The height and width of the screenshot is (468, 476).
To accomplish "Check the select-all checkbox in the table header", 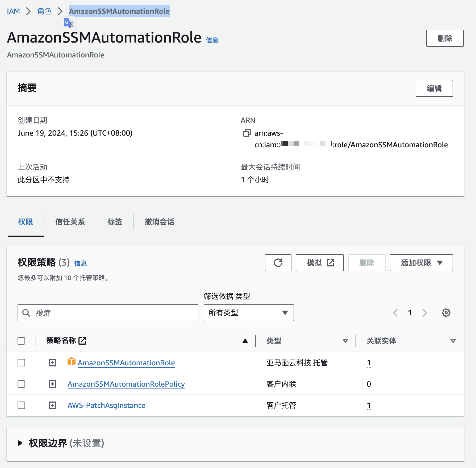I will [x=21, y=341].
